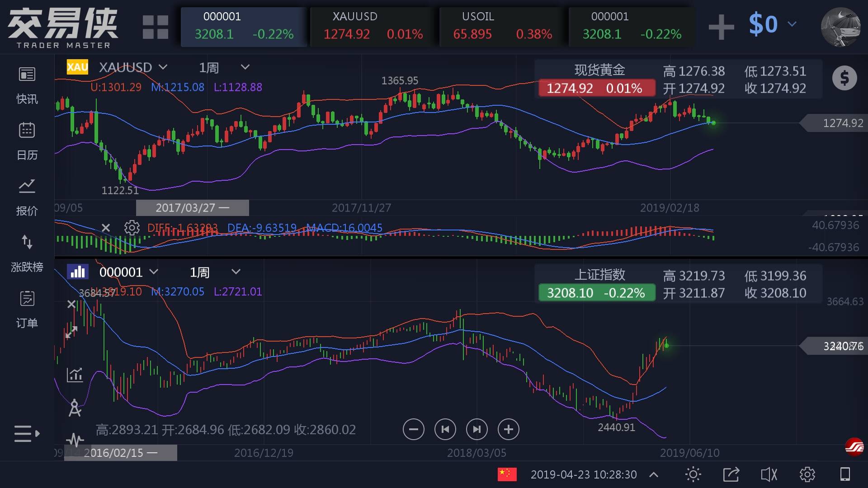Expand the $0 account balance dropdown
Viewport: 868px width, 488px height.
(x=792, y=24)
